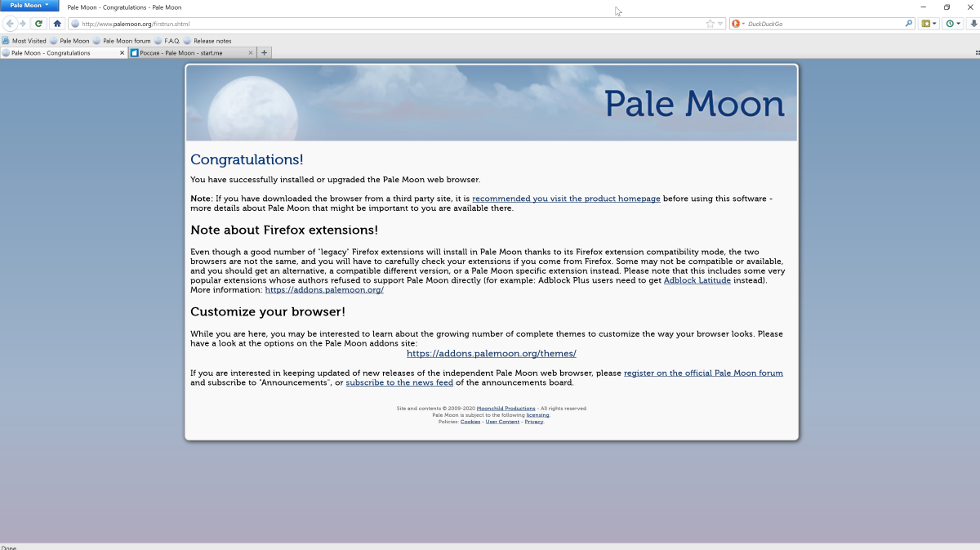Reload the current page
The height and width of the screenshot is (550, 980).
(x=38, y=23)
